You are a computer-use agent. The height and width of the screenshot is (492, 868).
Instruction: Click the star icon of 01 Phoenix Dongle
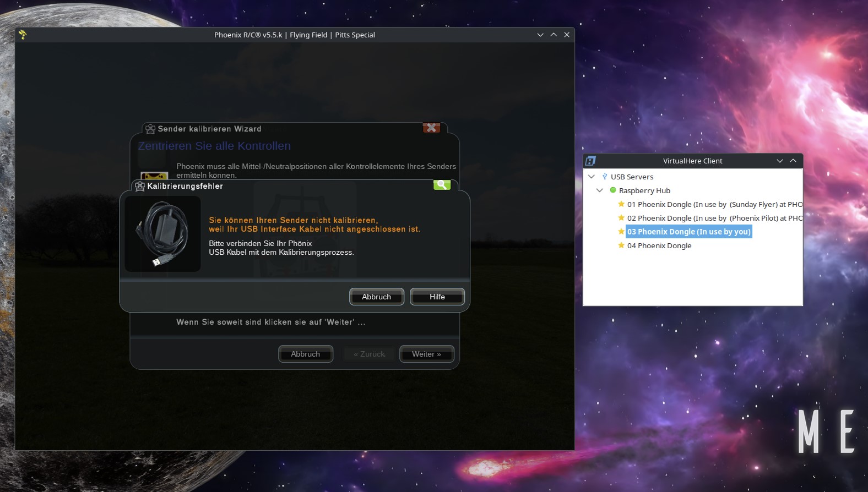click(621, 204)
